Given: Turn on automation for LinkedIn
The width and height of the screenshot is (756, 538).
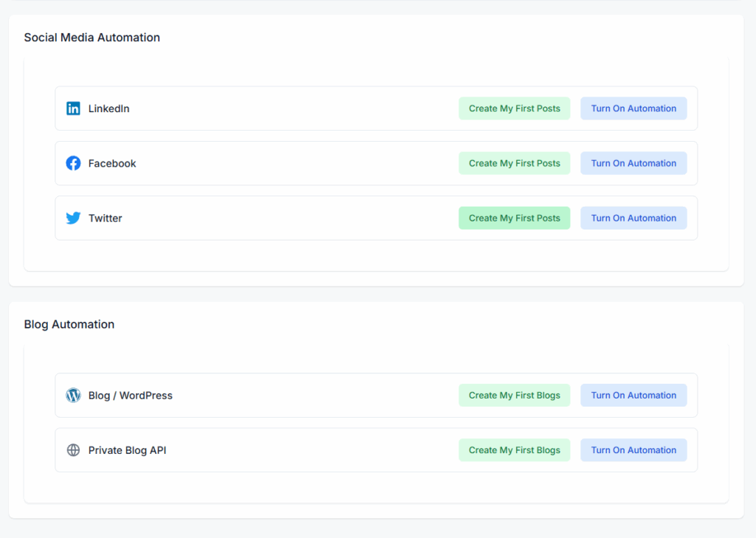Looking at the screenshot, I should (x=633, y=108).
